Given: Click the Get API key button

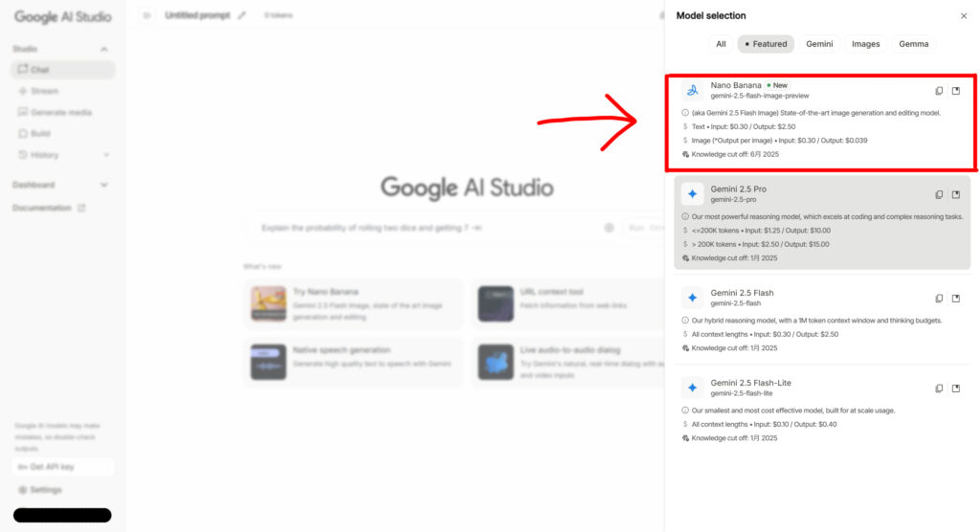Looking at the screenshot, I should (x=62, y=467).
